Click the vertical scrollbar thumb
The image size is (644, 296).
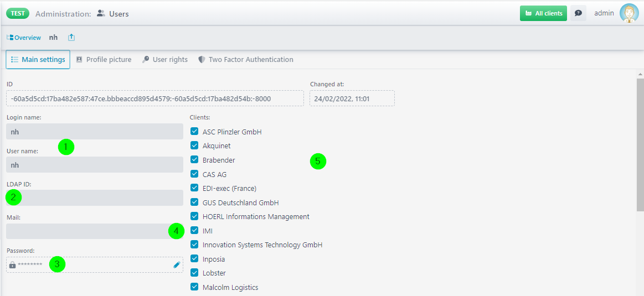tap(640, 145)
